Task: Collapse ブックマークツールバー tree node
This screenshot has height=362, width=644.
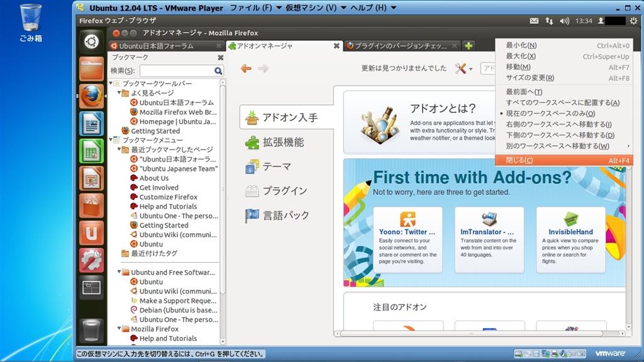Action: pos(111,84)
